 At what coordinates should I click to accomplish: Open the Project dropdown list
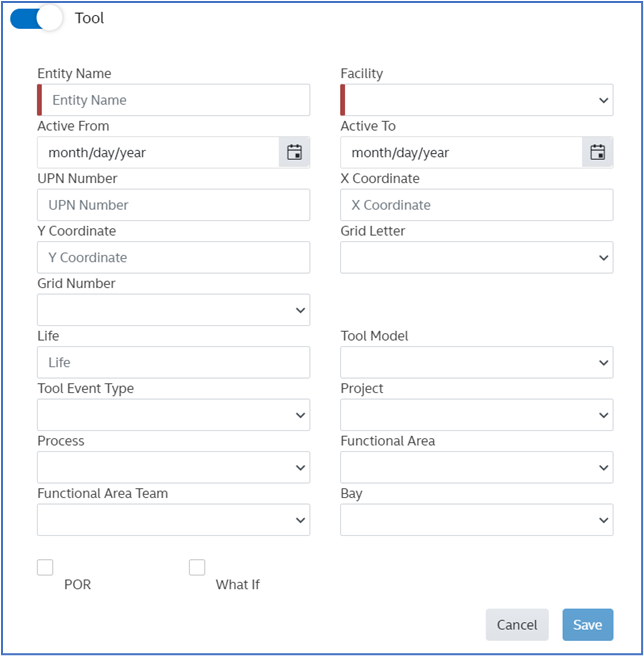pos(477,414)
